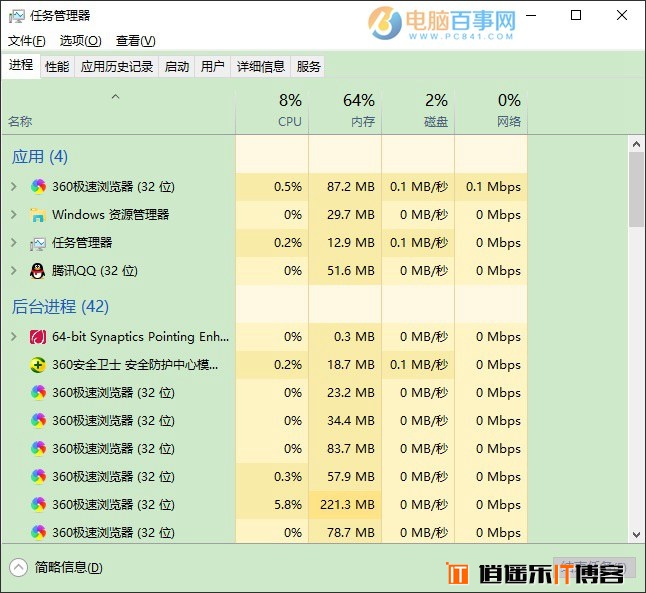
Task: Click the 简略信息(D) link
Action: tap(68, 568)
